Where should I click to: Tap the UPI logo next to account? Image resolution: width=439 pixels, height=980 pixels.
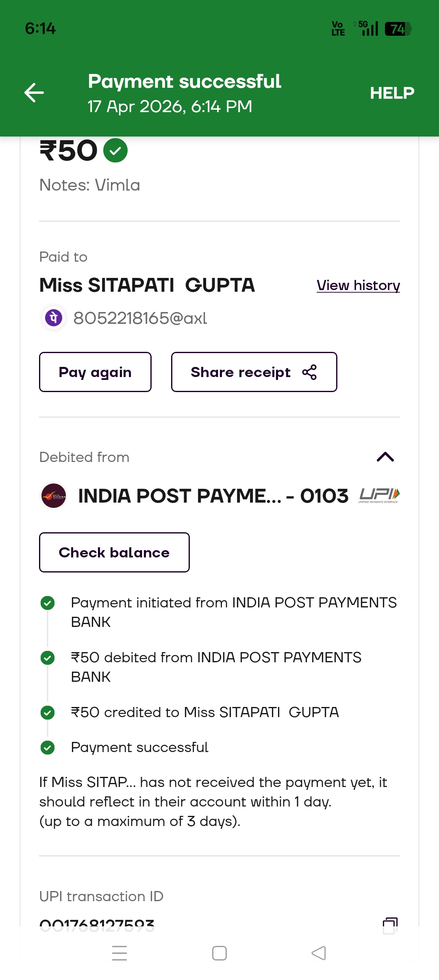pyautogui.click(x=379, y=495)
